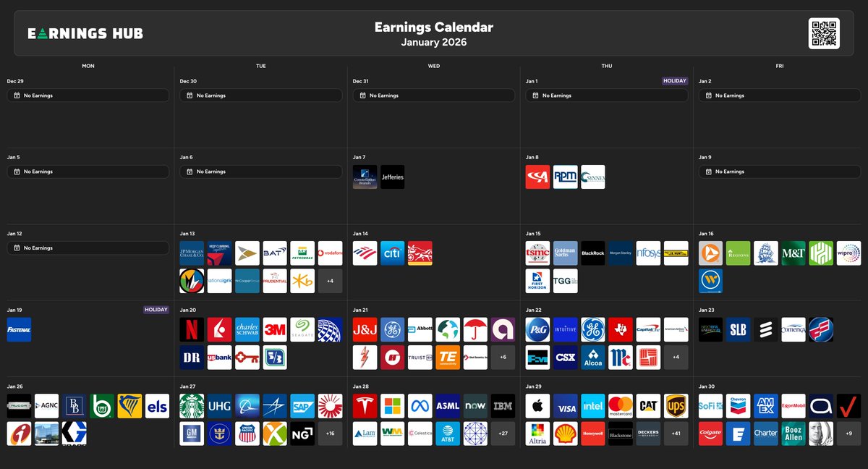Select Infosys tile on Jan 15
Image resolution: width=868 pixels, height=469 pixels.
click(648, 253)
